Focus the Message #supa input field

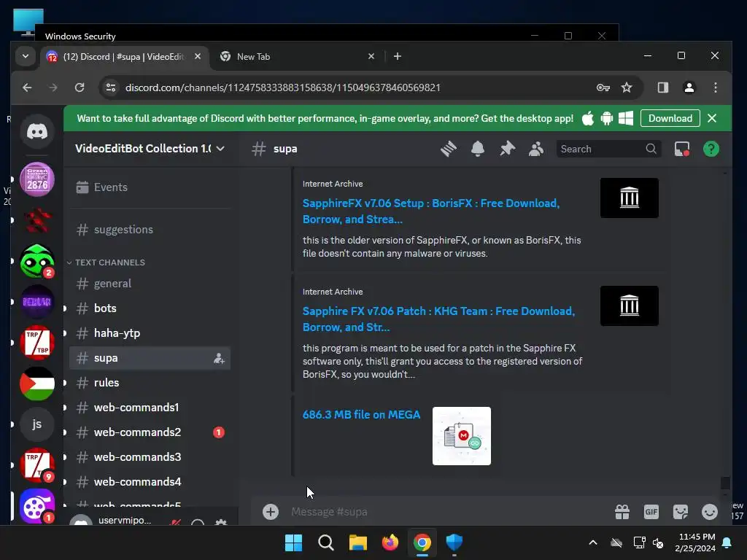(x=448, y=512)
